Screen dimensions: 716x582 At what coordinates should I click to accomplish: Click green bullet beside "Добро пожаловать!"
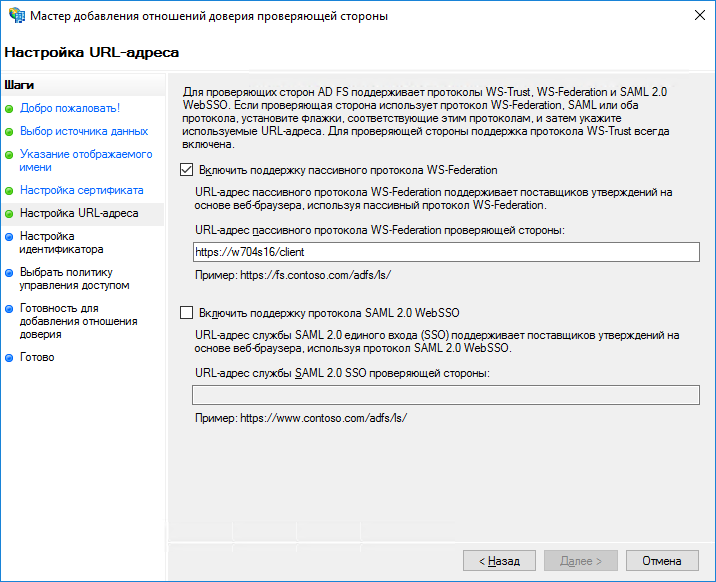point(10,108)
